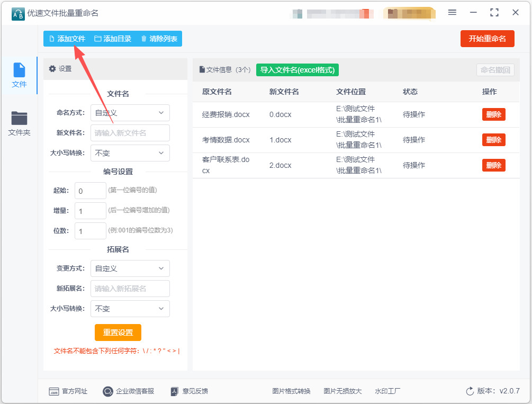
Task: Click the Add Directory folder button
Action: (x=113, y=39)
